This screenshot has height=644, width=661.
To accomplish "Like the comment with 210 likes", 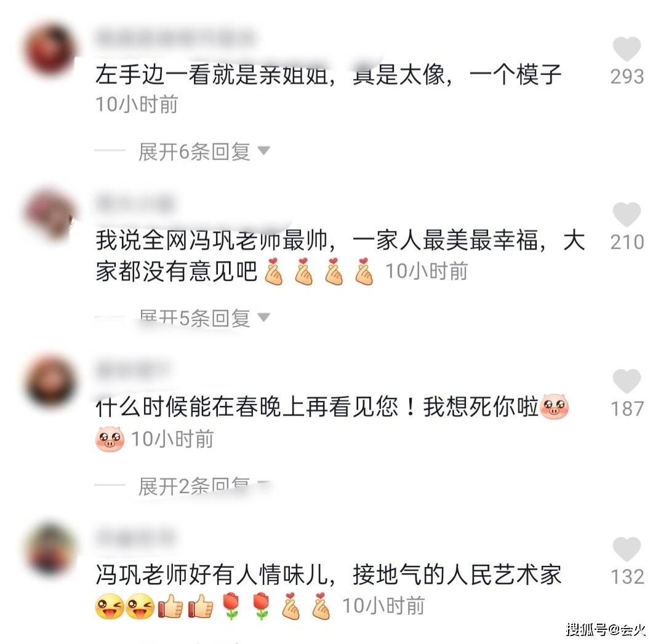I will click(627, 215).
